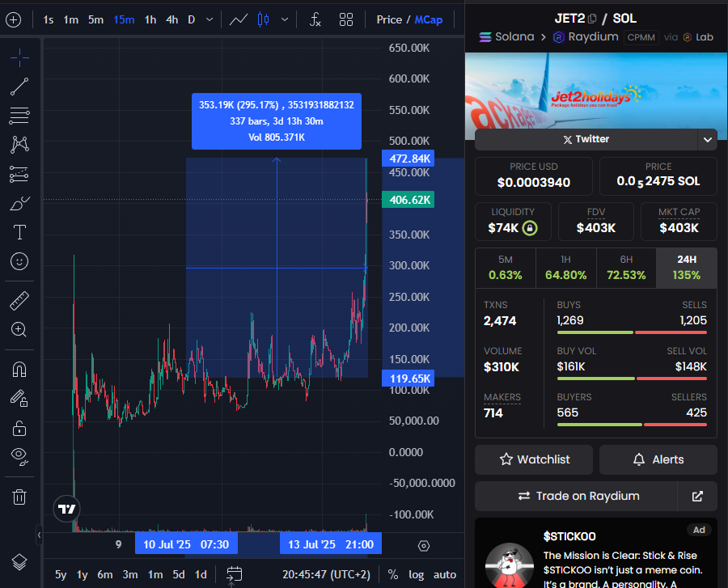
Task: Add a symbol with the plus-circle icon
Action: click(14, 20)
